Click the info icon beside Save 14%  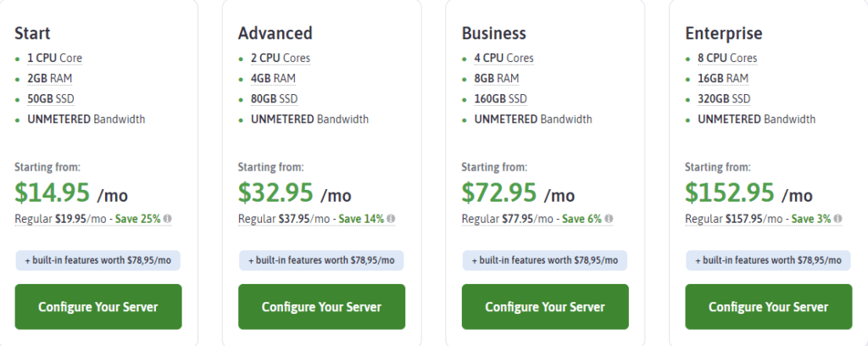391,220
